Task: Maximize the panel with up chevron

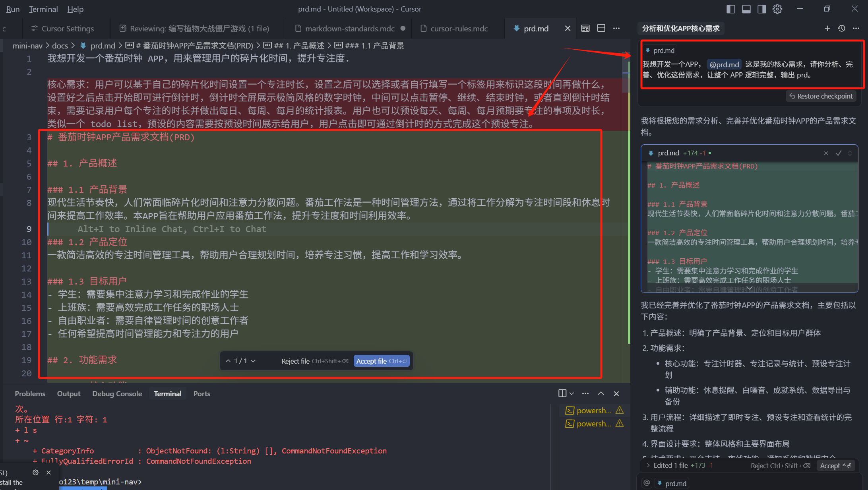Action: click(601, 393)
